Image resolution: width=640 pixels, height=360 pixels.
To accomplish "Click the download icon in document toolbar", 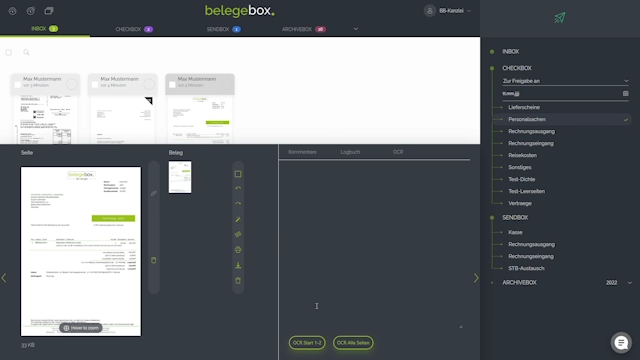I will click(x=238, y=265).
